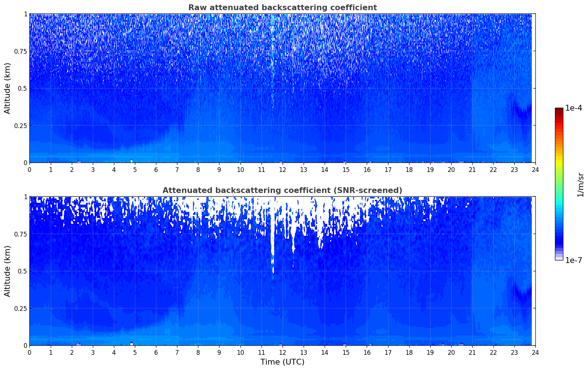Select the "Attenuated backscattering coefficient (SNR-screened)" title
This screenshot has width=588, height=370.
click(282, 190)
